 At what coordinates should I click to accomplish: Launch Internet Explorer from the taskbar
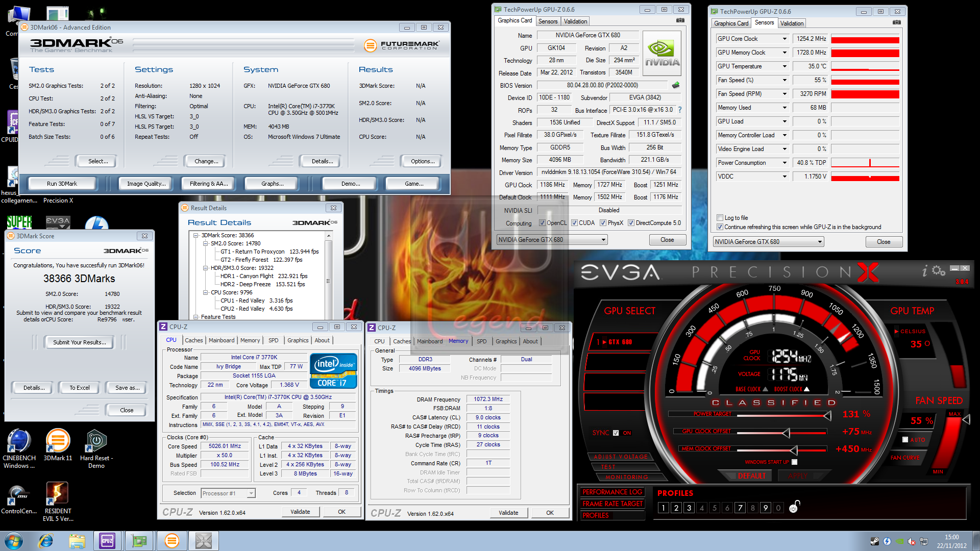[46, 541]
